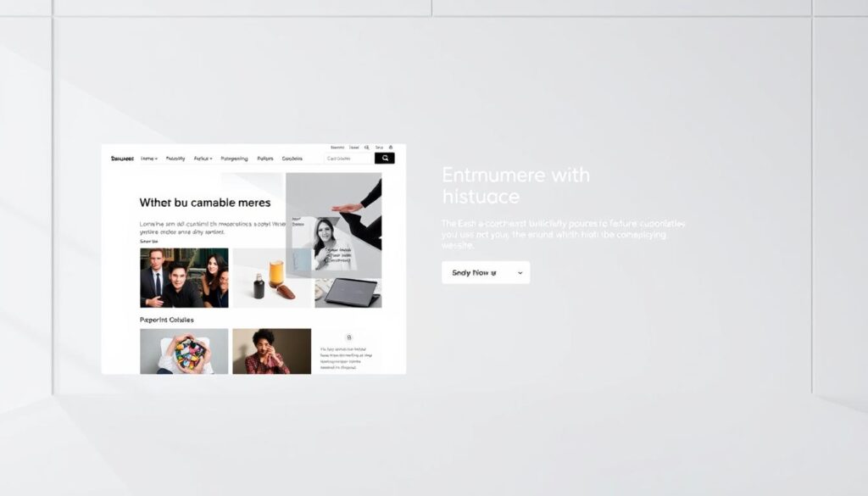Open the product photo with bottle and jar
Viewport: 868px width, 496px height.
(x=271, y=278)
